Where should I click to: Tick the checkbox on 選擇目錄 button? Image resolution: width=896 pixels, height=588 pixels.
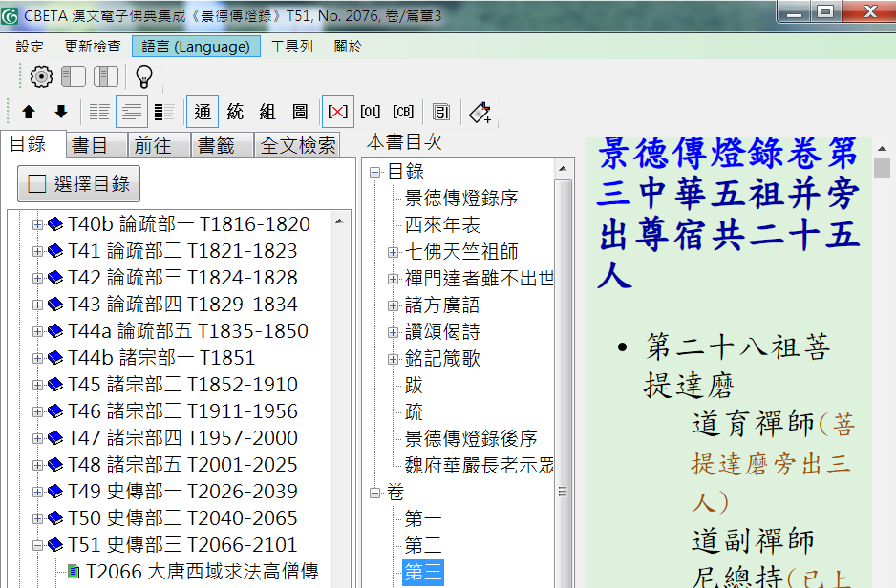[37, 184]
